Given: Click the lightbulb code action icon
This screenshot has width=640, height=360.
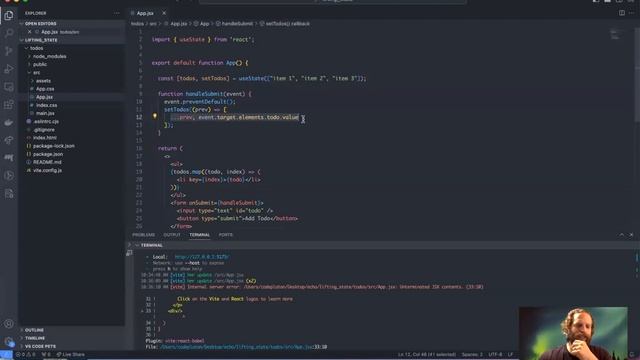Looking at the screenshot, I should click(155, 116).
